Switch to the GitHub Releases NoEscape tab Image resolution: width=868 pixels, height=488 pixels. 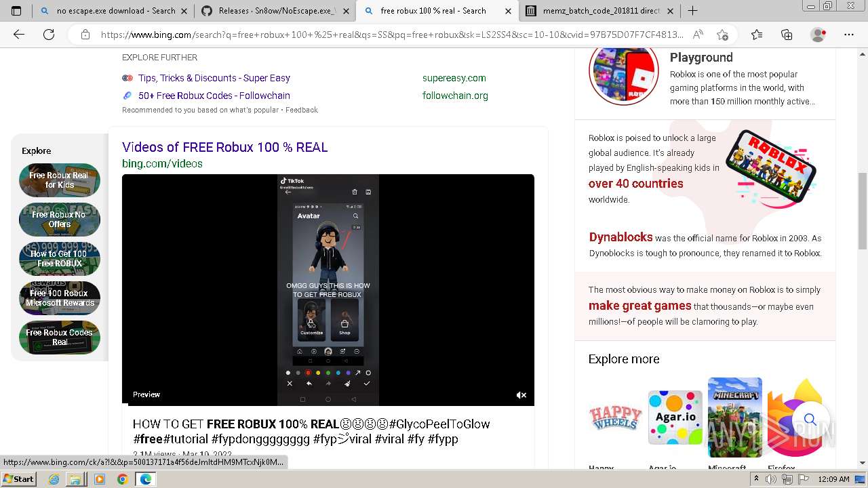click(x=275, y=11)
